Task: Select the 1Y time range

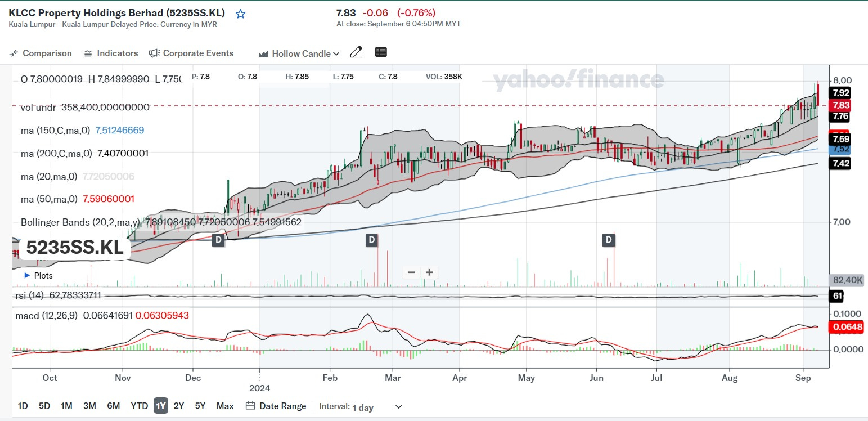Action: click(161, 406)
